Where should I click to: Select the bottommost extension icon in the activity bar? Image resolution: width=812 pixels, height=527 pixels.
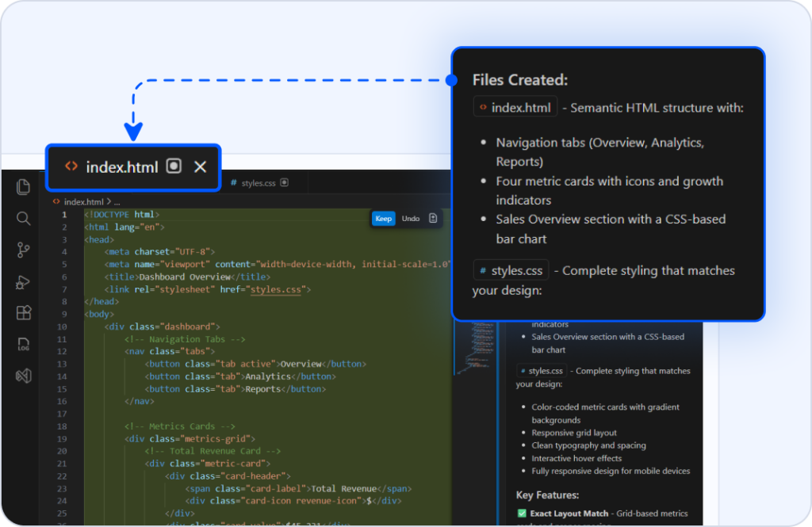pyautogui.click(x=23, y=376)
